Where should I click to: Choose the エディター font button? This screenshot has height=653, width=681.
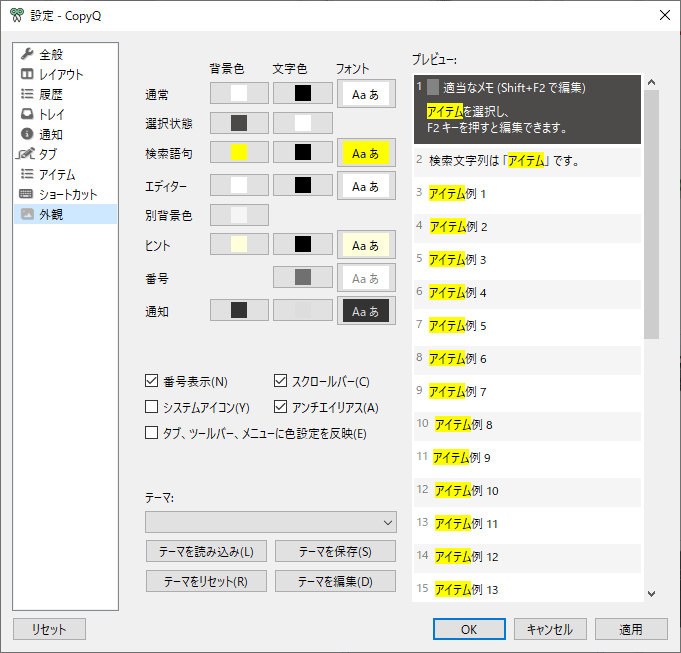point(366,185)
